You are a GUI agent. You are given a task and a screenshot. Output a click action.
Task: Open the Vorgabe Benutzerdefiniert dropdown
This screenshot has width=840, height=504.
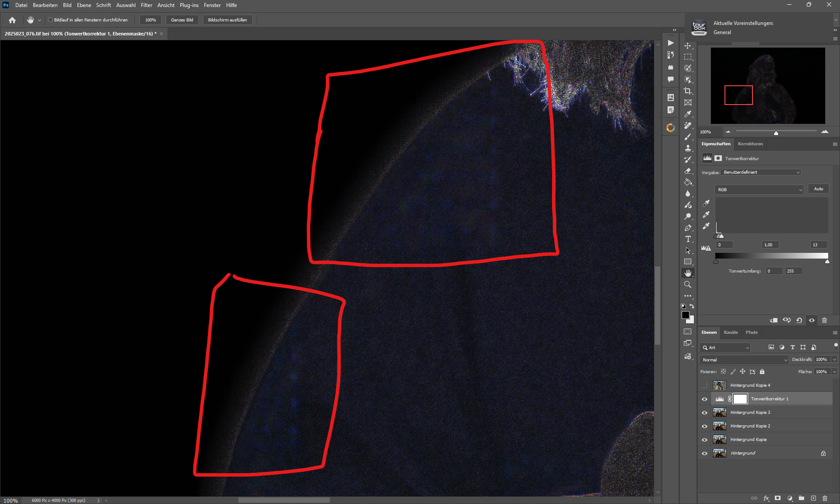pyautogui.click(x=760, y=172)
